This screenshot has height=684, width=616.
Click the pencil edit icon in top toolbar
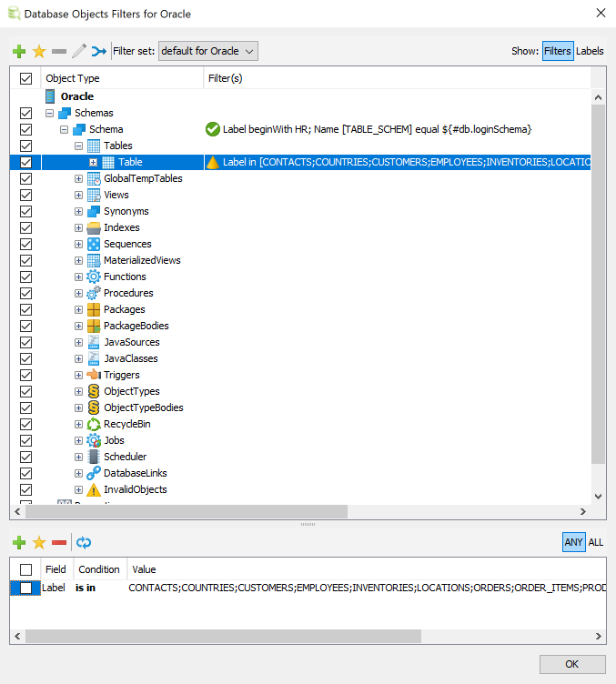coord(79,51)
